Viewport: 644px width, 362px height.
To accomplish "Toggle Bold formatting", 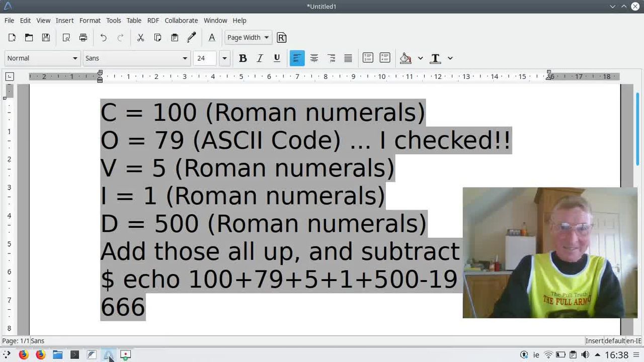I will (243, 58).
